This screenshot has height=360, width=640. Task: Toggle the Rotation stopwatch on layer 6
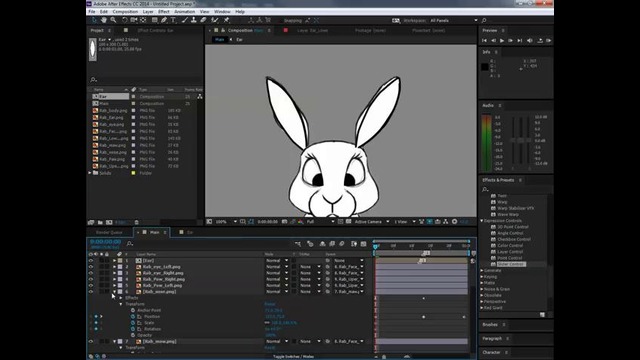click(x=133, y=329)
